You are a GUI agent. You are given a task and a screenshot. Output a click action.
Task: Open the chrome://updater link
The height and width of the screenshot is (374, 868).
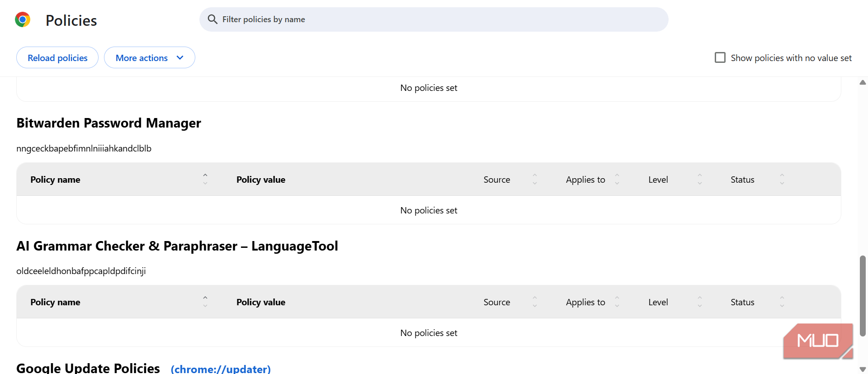[x=221, y=369]
